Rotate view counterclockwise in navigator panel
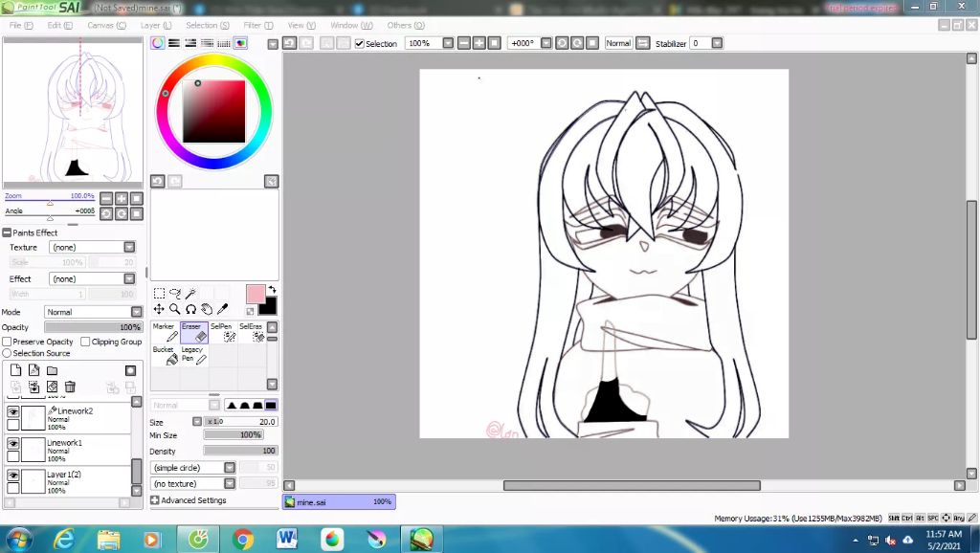This screenshot has width=980, height=553. pos(106,213)
